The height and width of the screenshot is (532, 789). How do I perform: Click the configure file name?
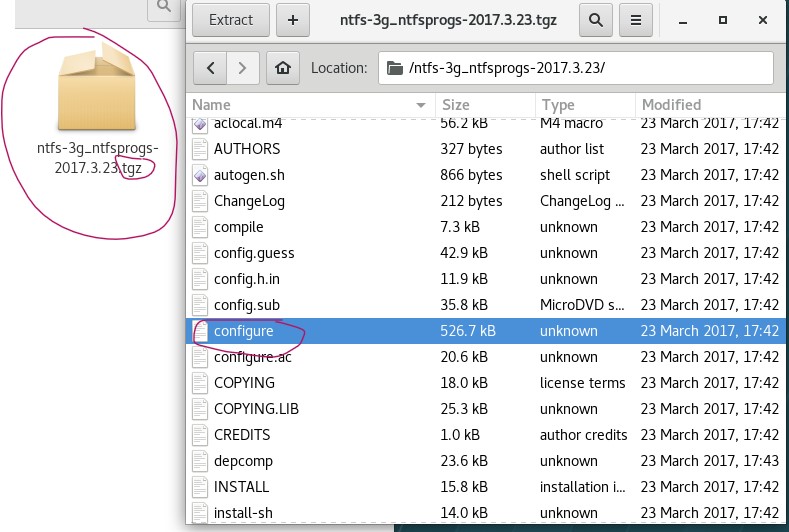(244, 331)
